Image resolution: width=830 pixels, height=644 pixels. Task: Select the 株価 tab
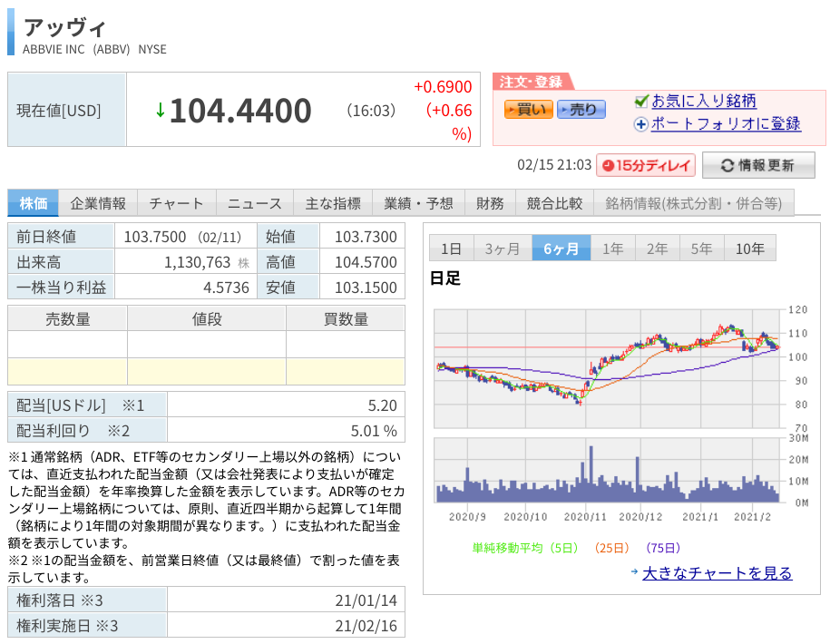(x=34, y=203)
